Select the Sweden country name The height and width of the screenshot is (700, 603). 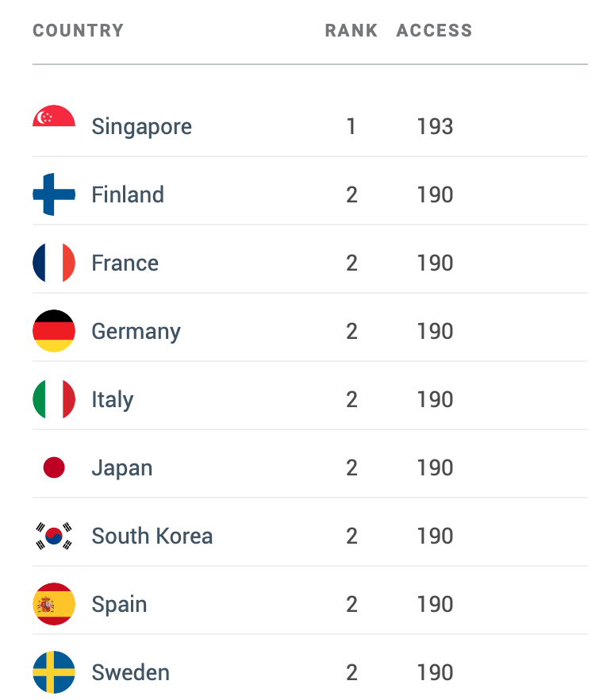130,673
